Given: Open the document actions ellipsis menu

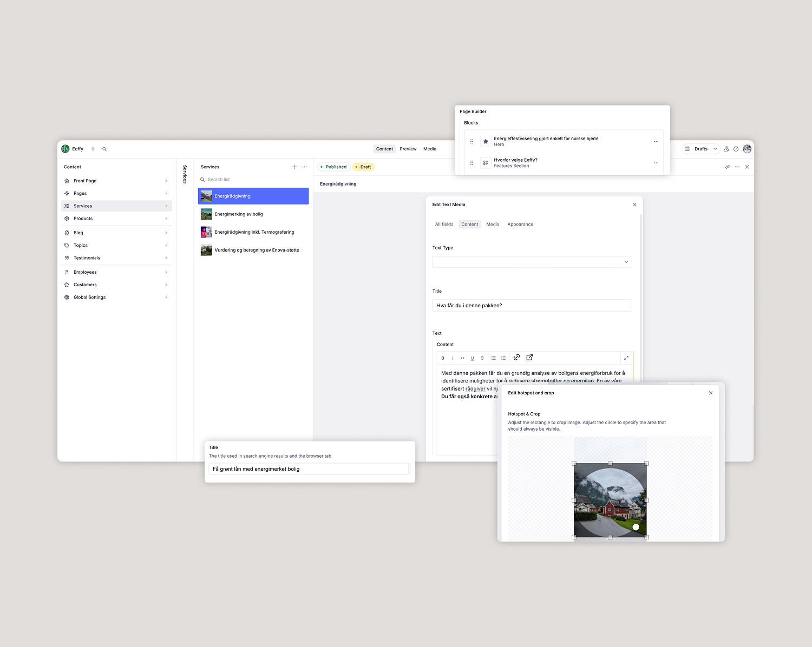Looking at the screenshot, I should tap(737, 167).
